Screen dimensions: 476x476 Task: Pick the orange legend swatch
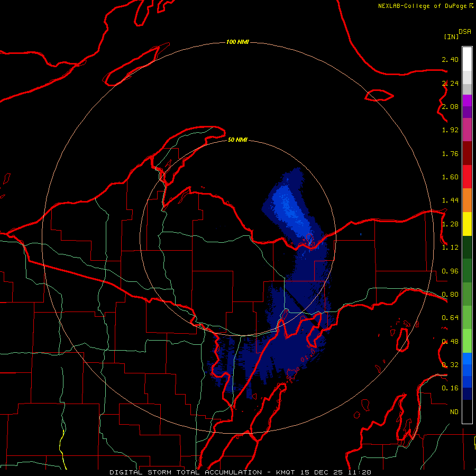[467, 200]
